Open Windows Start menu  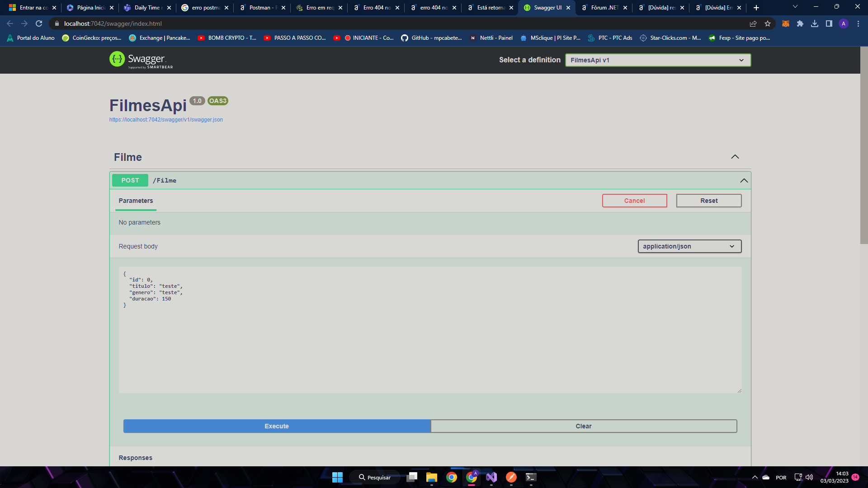point(337,477)
